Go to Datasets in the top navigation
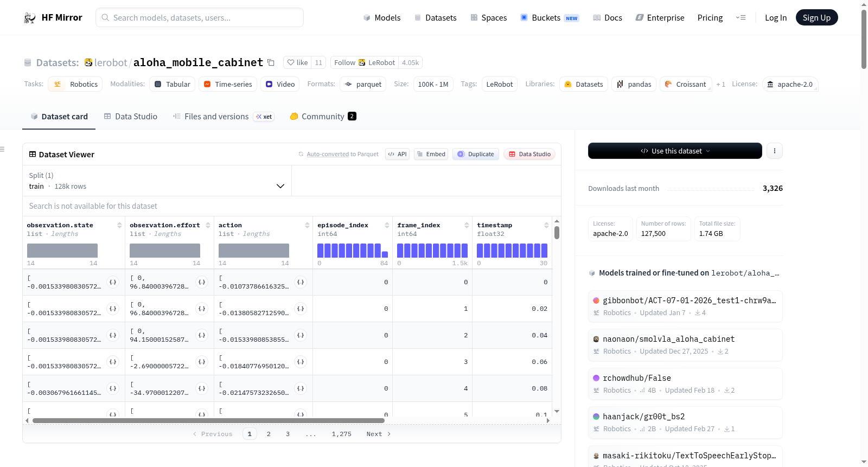The height and width of the screenshot is (467, 868). point(436,18)
